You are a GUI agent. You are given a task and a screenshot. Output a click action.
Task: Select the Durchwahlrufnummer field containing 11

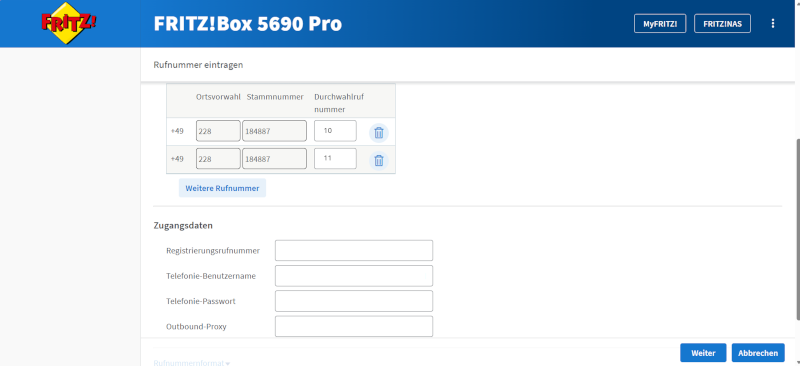[335, 158]
